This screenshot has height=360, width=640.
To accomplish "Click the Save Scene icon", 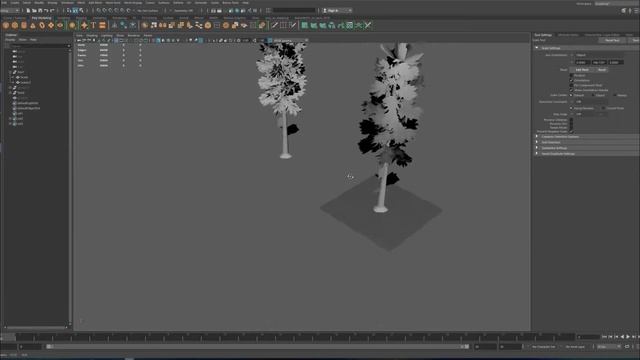I will coord(40,11).
